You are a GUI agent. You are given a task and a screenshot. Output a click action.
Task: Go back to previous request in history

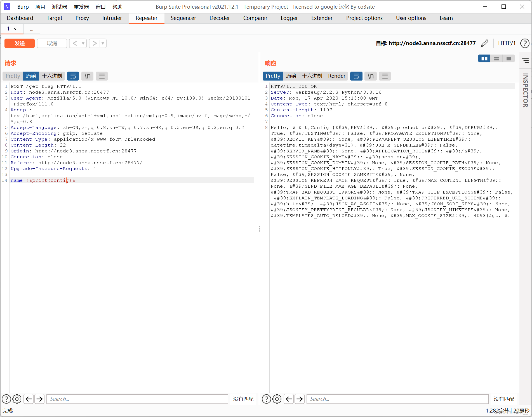(x=75, y=43)
